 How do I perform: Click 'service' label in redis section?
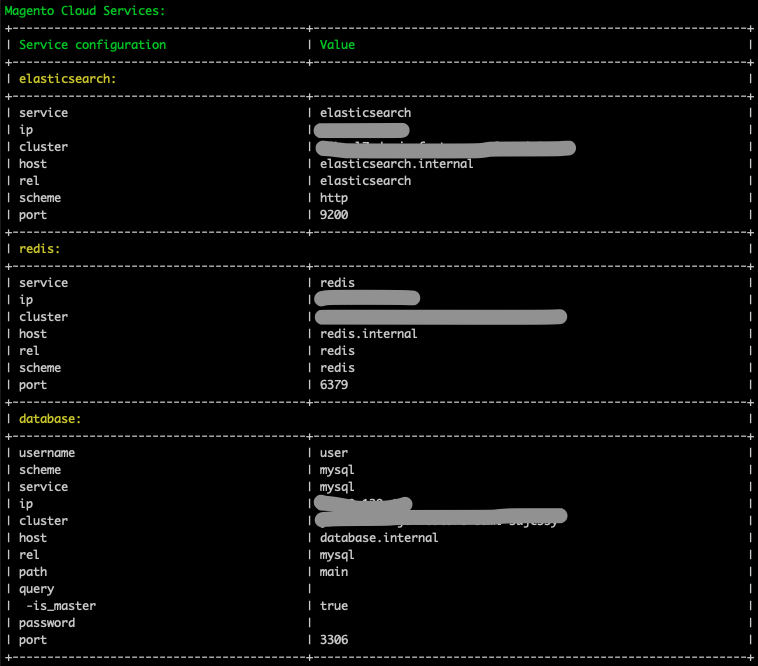[x=44, y=283]
